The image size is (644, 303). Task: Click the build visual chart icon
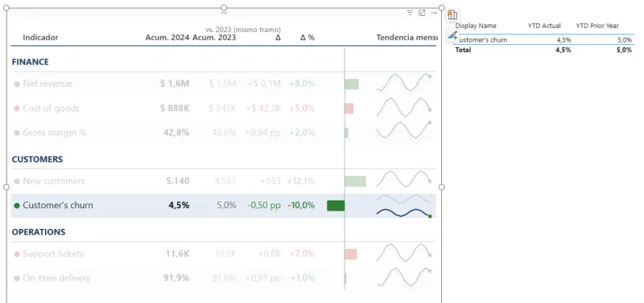click(452, 15)
